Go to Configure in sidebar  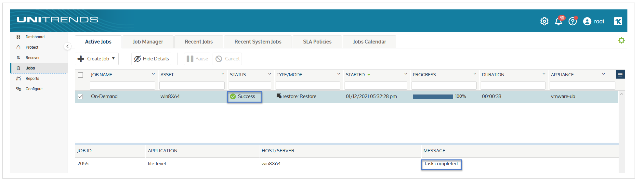click(34, 89)
